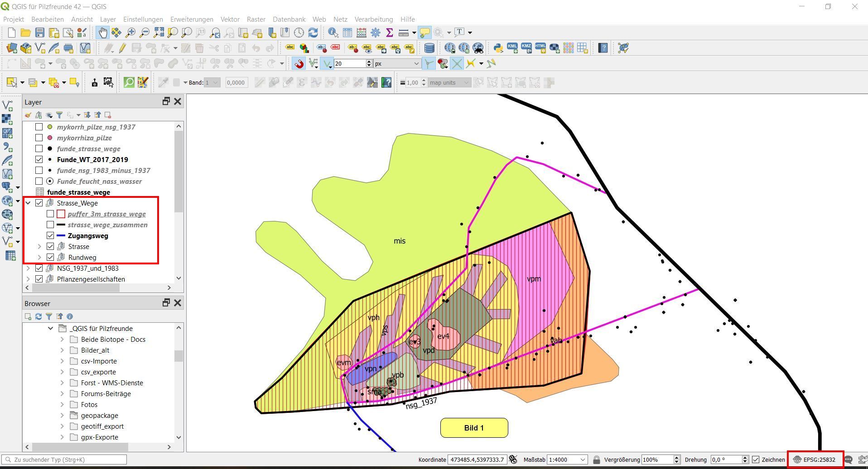Image resolution: width=868 pixels, height=469 pixels.
Task: Click the Identify Features tool
Action: coord(333,33)
